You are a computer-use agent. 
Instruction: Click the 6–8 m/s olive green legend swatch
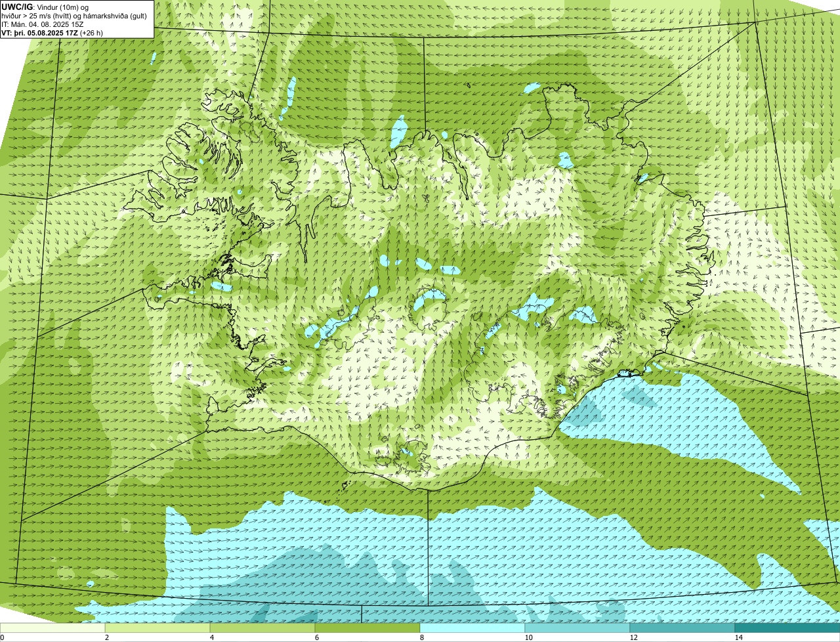tap(367, 628)
